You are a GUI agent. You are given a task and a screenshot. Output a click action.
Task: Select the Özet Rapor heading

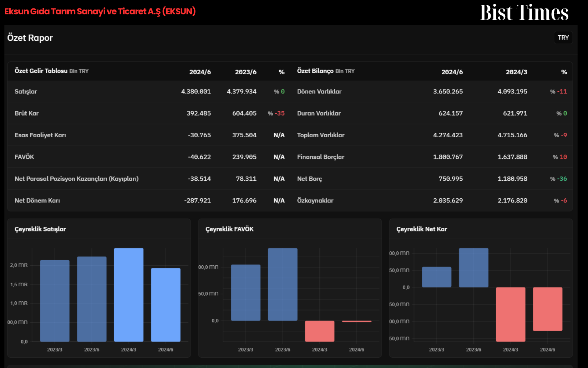coord(30,38)
